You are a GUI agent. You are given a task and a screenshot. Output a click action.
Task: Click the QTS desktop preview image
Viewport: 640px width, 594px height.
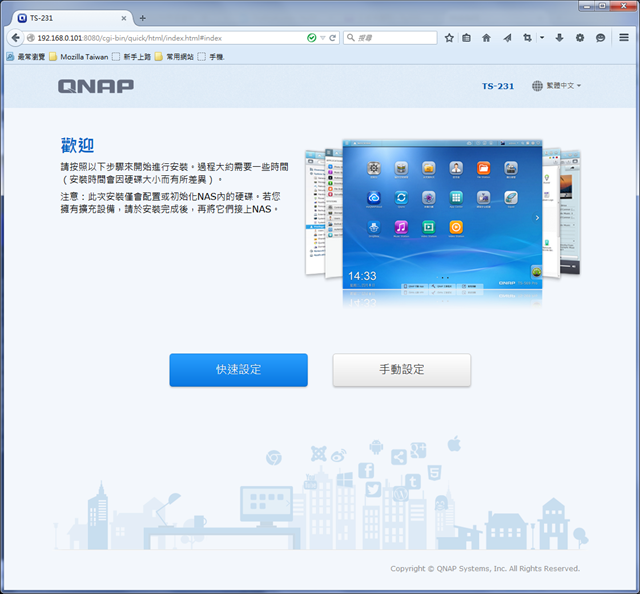point(442,215)
